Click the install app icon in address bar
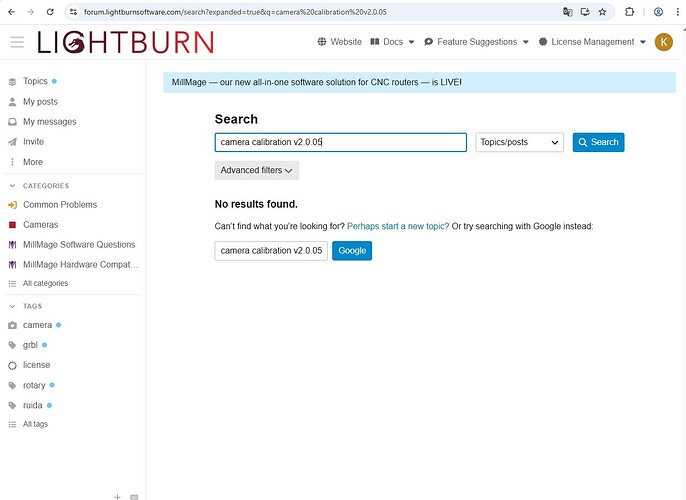 pyautogui.click(x=585, y=12)
